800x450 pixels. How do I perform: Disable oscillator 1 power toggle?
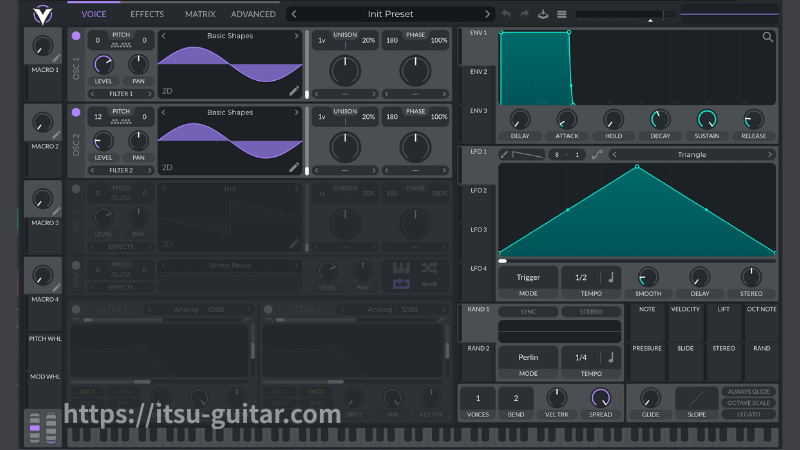click(76, 36)
